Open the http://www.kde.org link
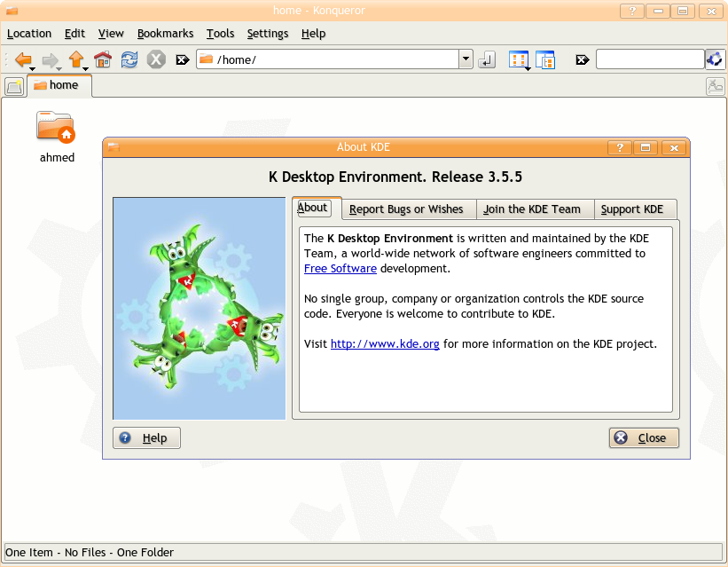The height and width of the screenshot is (567, 728). pos(385,344)
